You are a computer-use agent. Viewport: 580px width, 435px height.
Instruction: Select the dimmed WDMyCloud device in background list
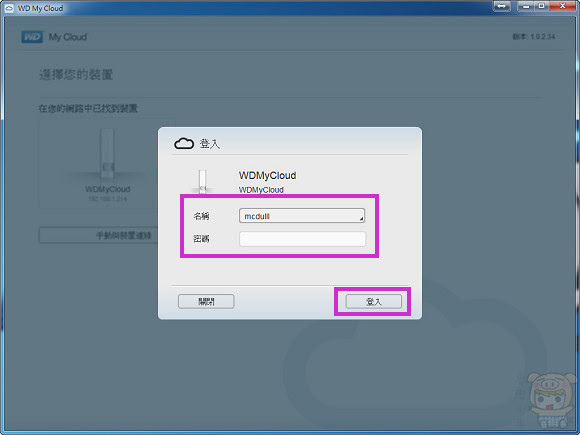click(108, 165)
